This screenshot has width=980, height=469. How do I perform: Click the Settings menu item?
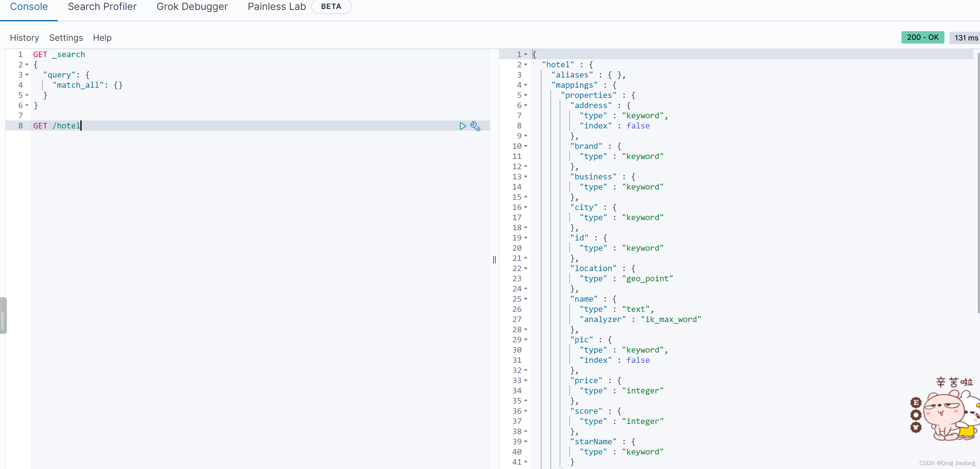click(x=66, y=37)
